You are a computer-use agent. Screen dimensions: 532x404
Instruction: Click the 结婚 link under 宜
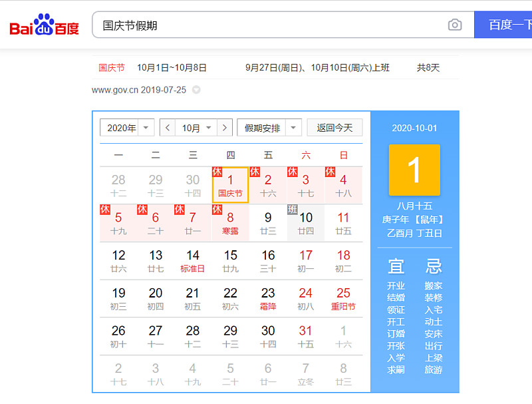(x=395, y=298)
